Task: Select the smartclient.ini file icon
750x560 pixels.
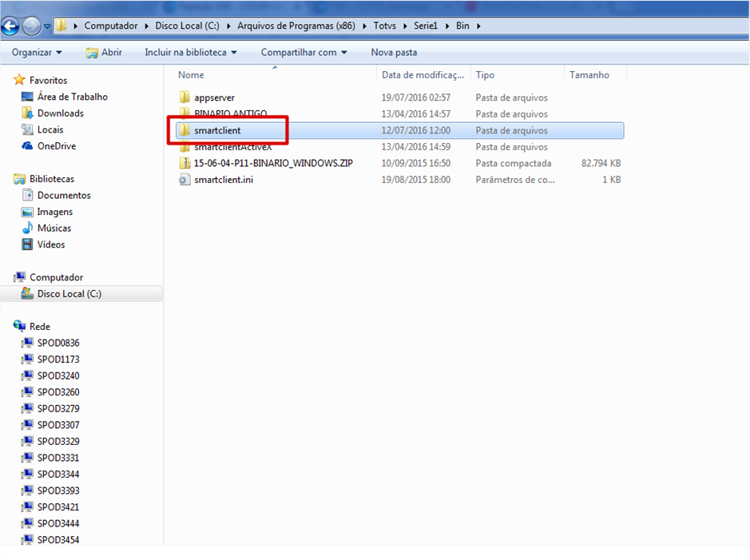Action: pyautogui.click(x=185, y=180)
